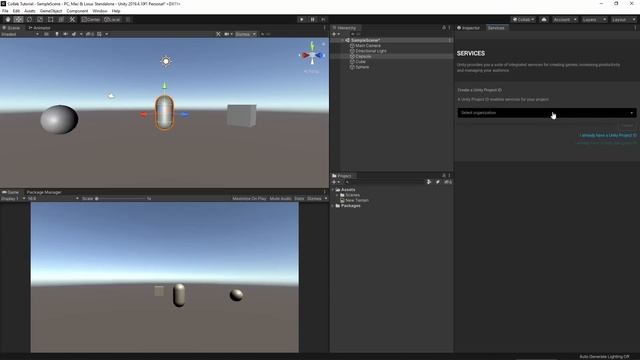Toggle the Center pivot mode button
This screenshot has width=640, height=360.
(x=91, y=20)
